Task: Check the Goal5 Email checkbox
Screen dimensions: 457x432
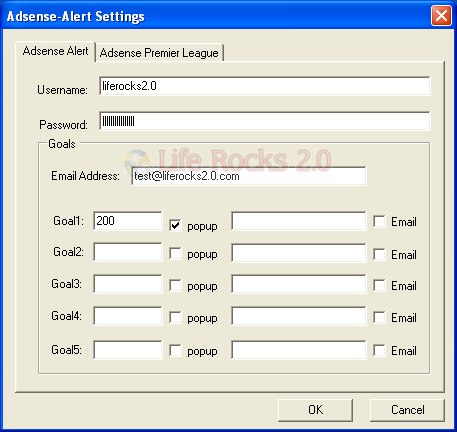Action: pyautogui.click(x=379, y=350)
